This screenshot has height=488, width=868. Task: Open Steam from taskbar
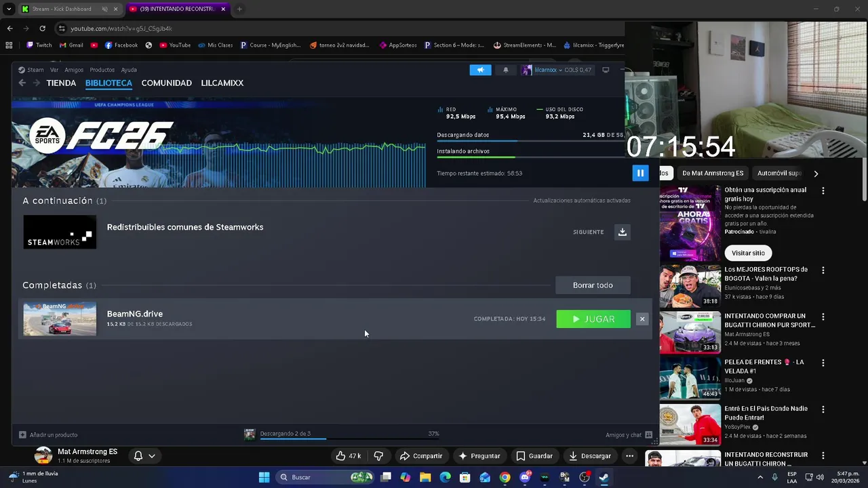(x=604, y=477)
